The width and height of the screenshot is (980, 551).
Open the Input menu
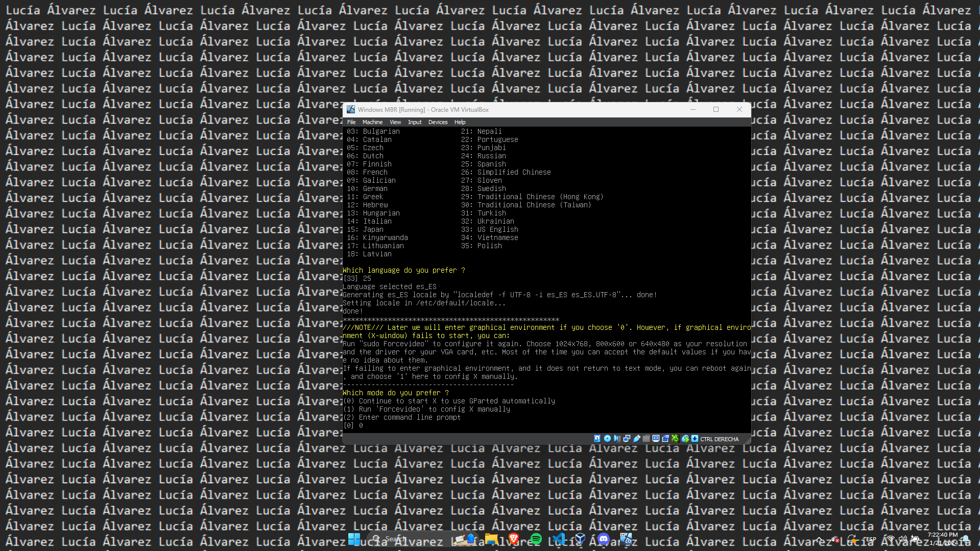[x=415, y=122]
